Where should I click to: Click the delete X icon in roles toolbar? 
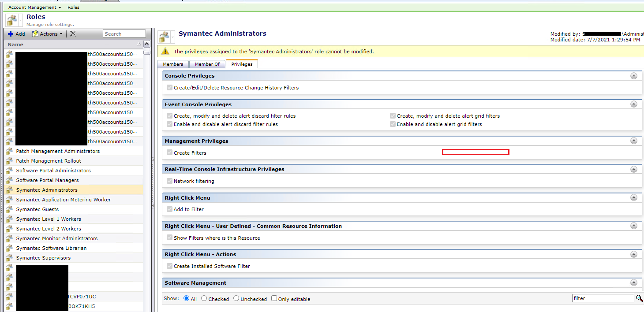point(73,34)
